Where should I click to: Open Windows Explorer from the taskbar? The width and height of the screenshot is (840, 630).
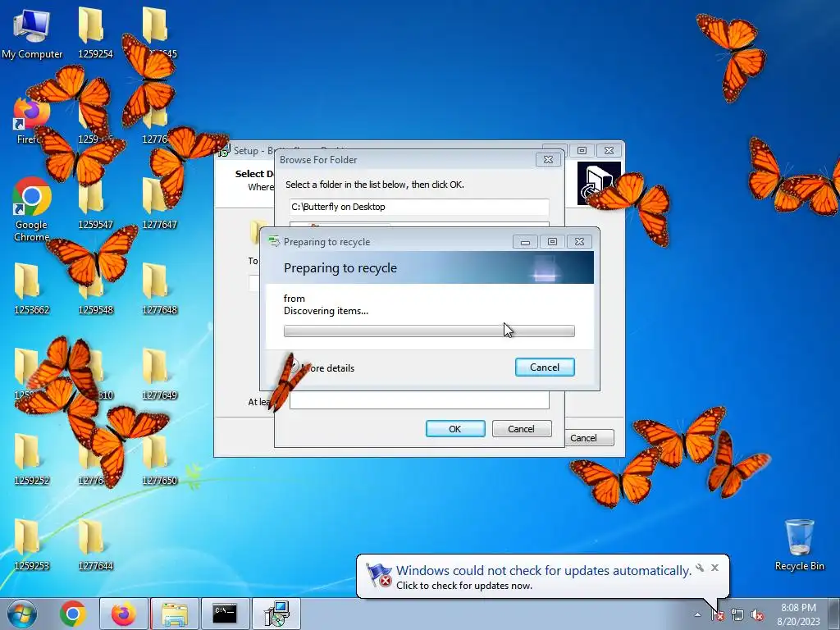pos(175,614)
